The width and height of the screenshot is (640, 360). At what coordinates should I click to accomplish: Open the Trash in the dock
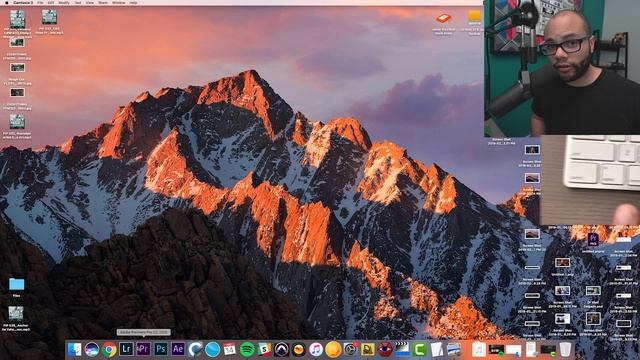(x=565, y=349)
